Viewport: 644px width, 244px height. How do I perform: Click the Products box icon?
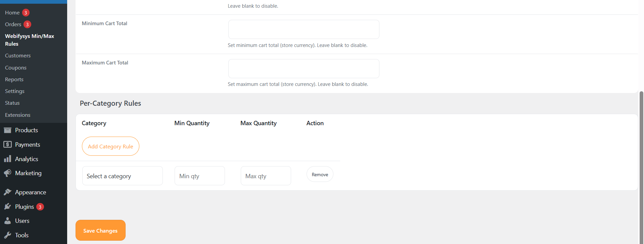point(7,130)
